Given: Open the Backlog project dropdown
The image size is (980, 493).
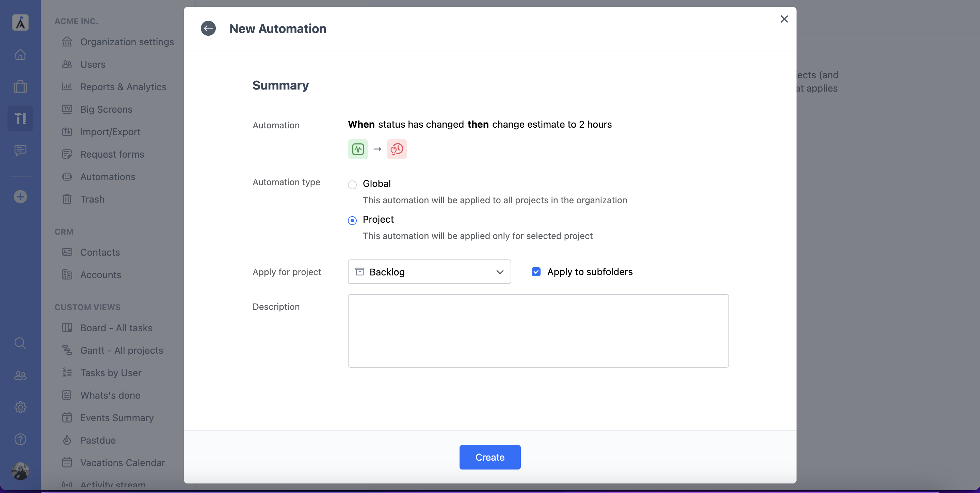Looking at the screenshot, I should (429, 272).
